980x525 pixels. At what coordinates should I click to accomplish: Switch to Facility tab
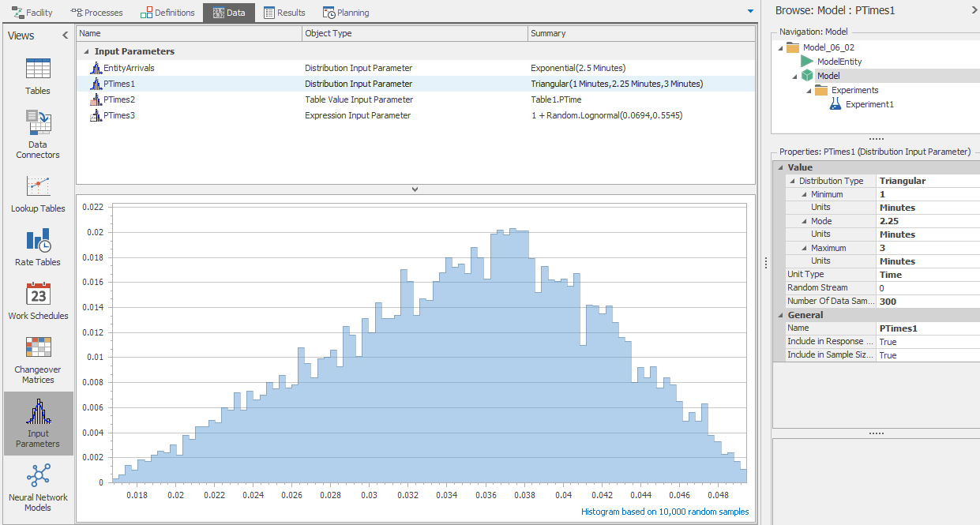click(x=32, y=13)
